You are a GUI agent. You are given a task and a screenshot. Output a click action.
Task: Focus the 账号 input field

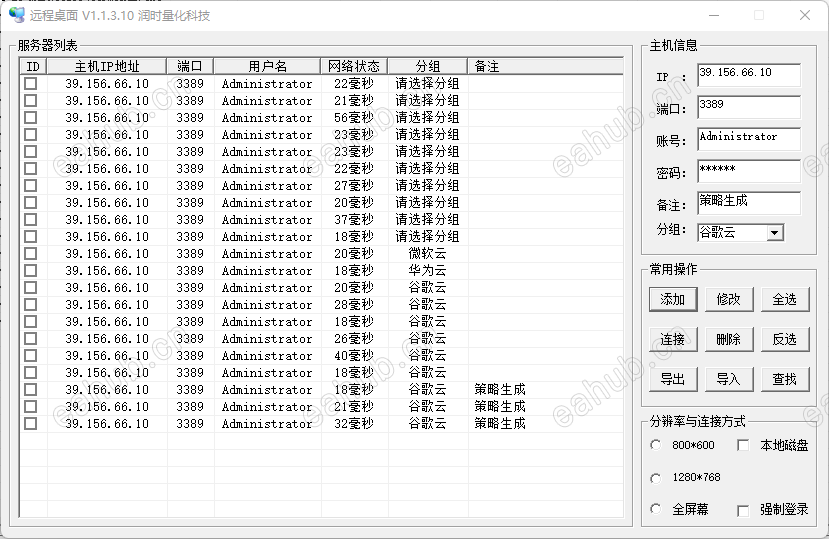click(x=749, y=139)
